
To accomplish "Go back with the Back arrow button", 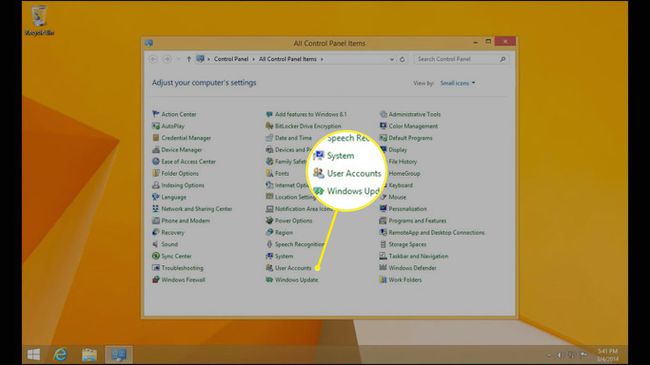I will 153,59.
